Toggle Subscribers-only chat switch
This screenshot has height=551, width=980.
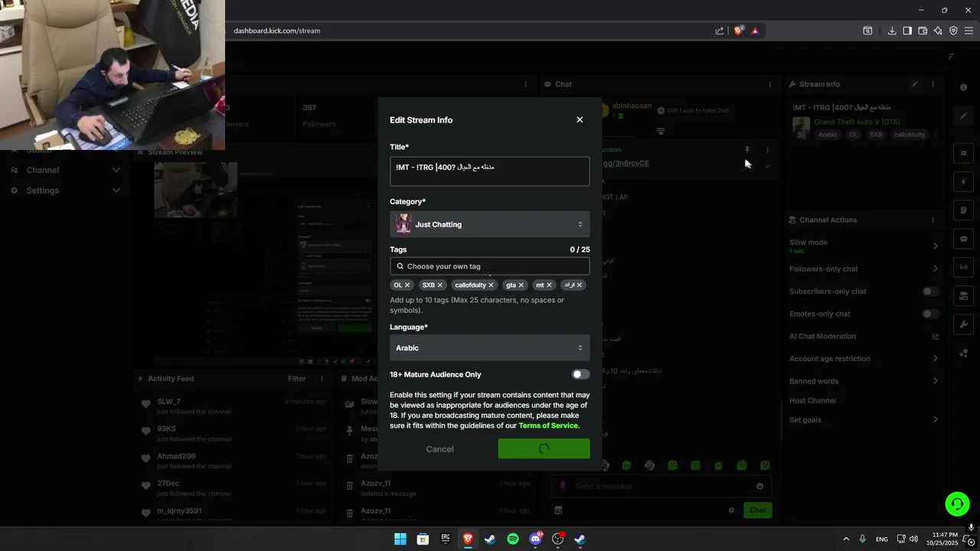coord(930,292)
